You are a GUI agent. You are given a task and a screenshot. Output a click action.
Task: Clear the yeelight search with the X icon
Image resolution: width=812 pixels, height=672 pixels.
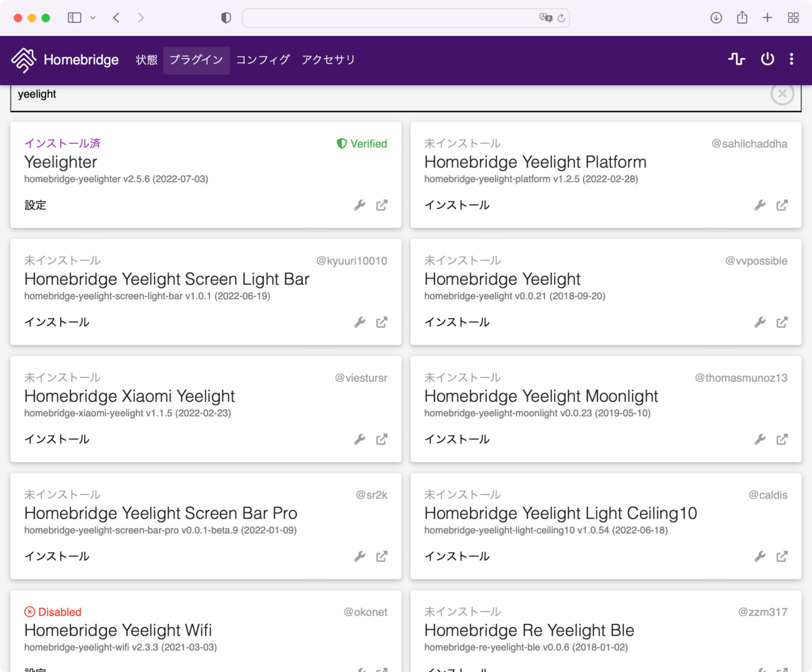tap(782, 94)
